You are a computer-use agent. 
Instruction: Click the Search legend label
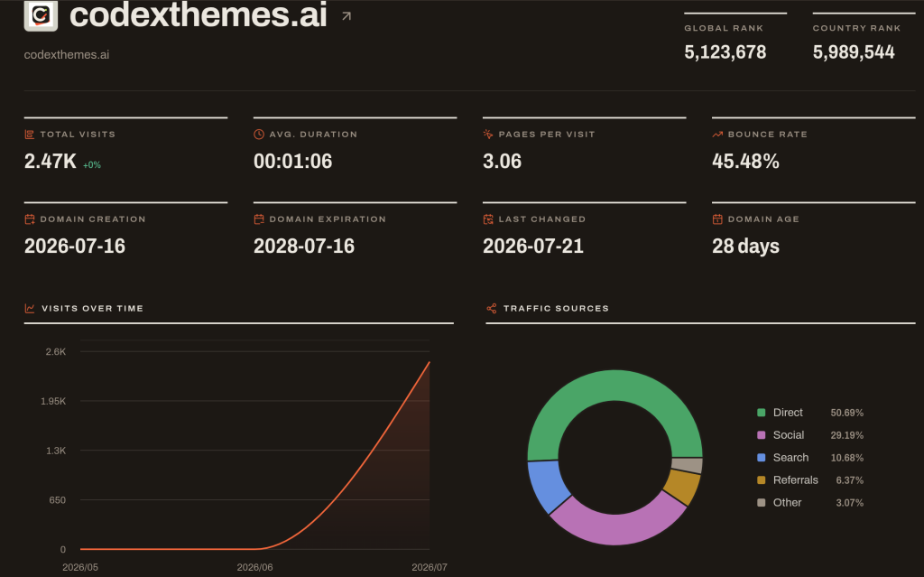[x=790, y=457]
